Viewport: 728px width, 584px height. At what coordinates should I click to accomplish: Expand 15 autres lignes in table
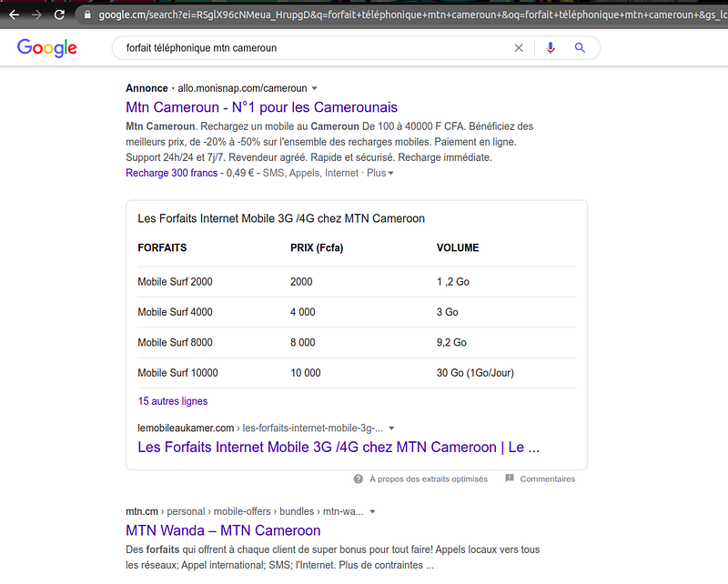173,401
